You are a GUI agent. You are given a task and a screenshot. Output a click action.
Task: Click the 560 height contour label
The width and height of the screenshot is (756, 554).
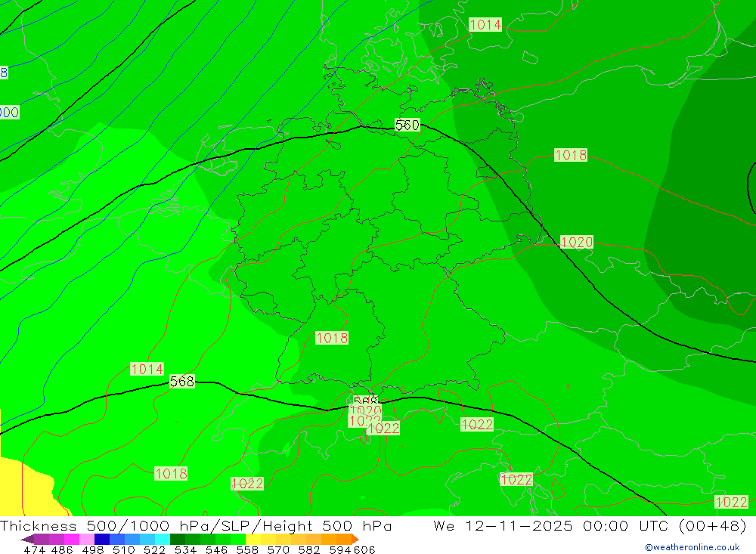pyautogui.click(x=407, y=125)
